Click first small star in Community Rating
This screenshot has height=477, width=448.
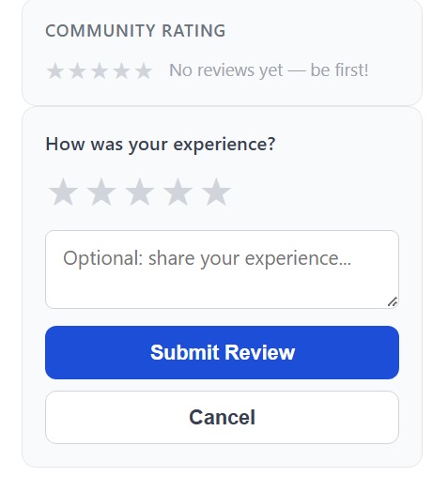[55, 70]
